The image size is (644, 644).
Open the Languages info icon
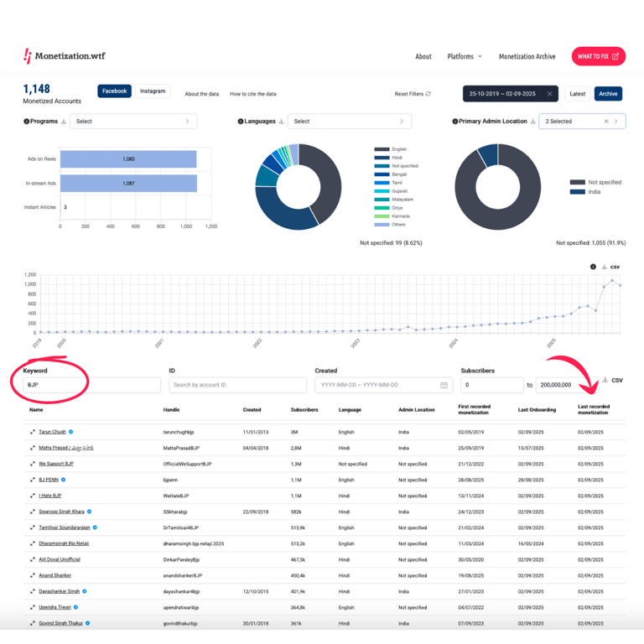tap(241, 121)
